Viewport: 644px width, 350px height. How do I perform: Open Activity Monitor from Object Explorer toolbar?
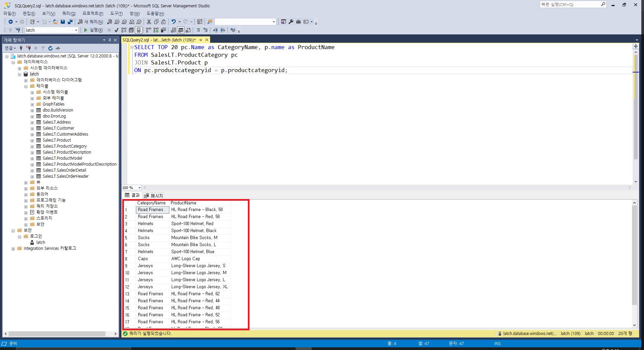coord(58,48)
